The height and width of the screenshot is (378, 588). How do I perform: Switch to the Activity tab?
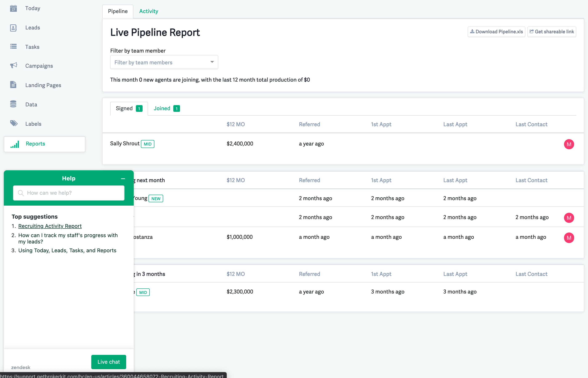point(148,11)
